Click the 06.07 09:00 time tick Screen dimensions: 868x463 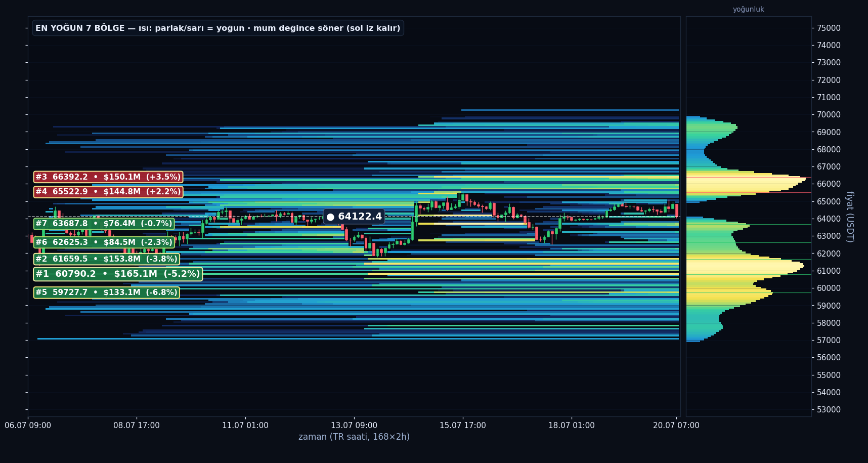coord(28,426)
